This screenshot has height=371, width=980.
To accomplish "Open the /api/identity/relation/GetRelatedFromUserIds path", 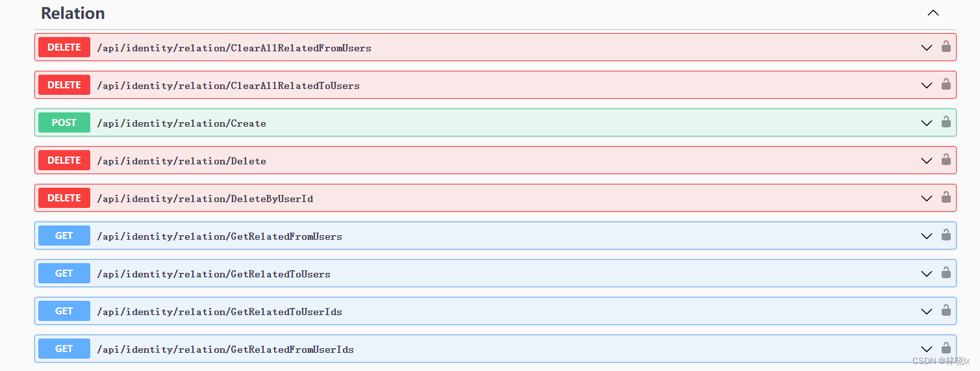I will 225,350.
